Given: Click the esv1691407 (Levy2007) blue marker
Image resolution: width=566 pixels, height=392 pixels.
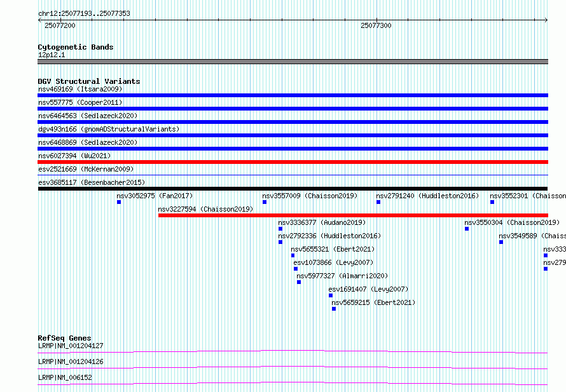Looking at the screenshot, I should [x=331, y=295].
